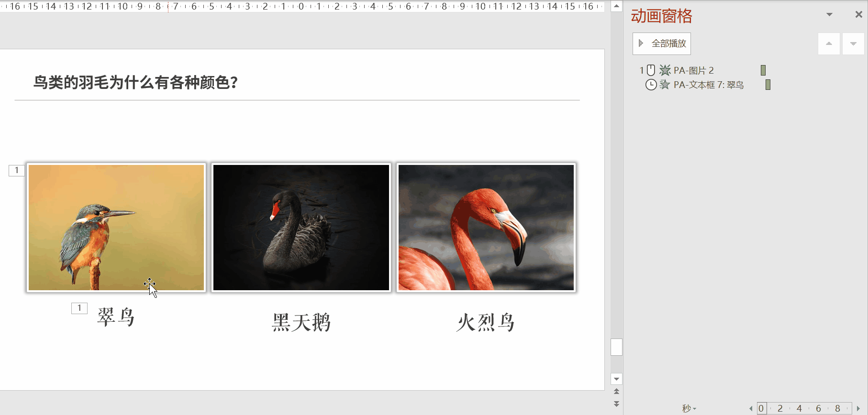The height and width of the screenshot is (415, 868).
Task: Move animation up with the up arrow button
Action: [829, 44]
